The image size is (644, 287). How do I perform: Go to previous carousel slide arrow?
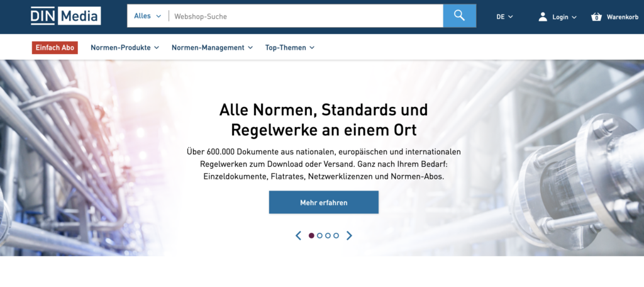pos(299,235)
